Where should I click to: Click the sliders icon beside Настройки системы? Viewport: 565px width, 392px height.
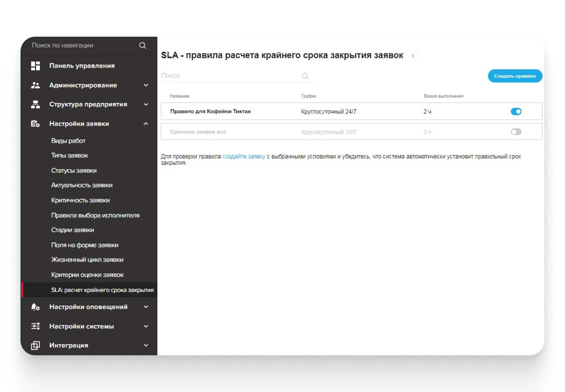coord(35,326)
